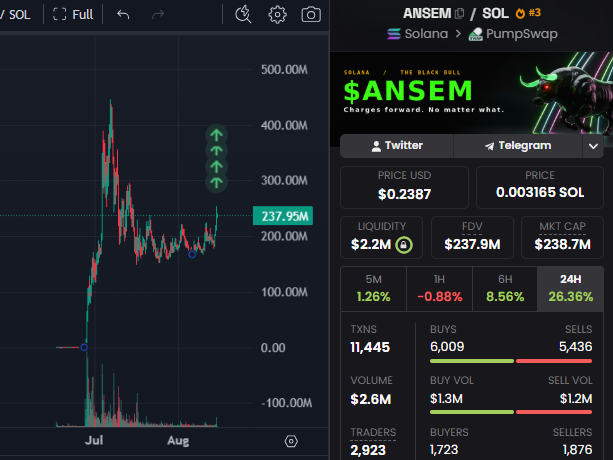Screen dimensions: 613x460
Task: Open the Twitter link
Action: click(397, 146)
